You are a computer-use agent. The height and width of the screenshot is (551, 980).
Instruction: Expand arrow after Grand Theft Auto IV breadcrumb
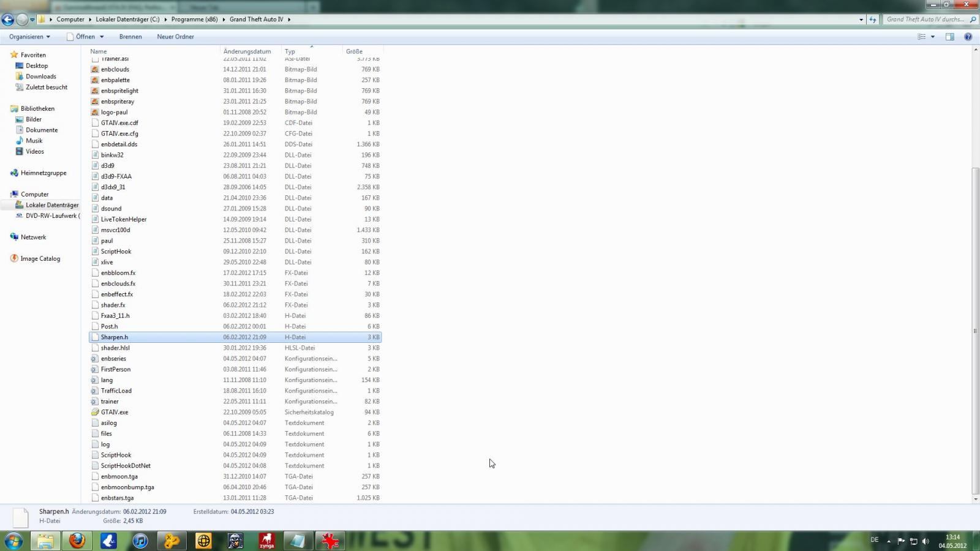tap(289, 20)
